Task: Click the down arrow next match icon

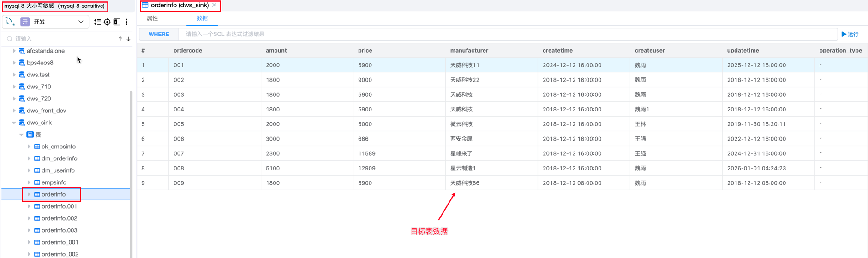Action: 129,39
